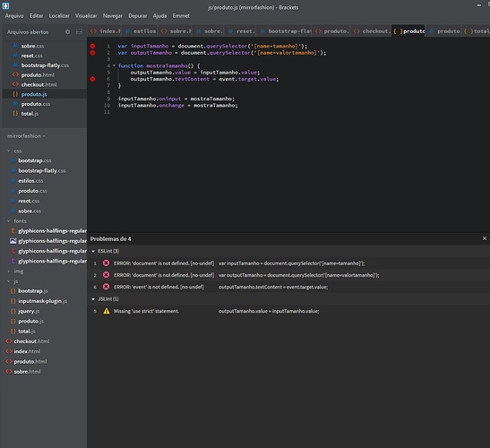Open the Emmet menu
The width and height of the screenshot is (490, 448).
pos(181,16)
